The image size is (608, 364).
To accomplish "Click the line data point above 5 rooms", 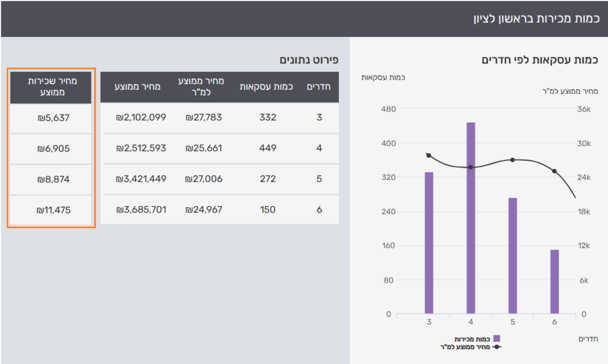I will coord(512,160).
